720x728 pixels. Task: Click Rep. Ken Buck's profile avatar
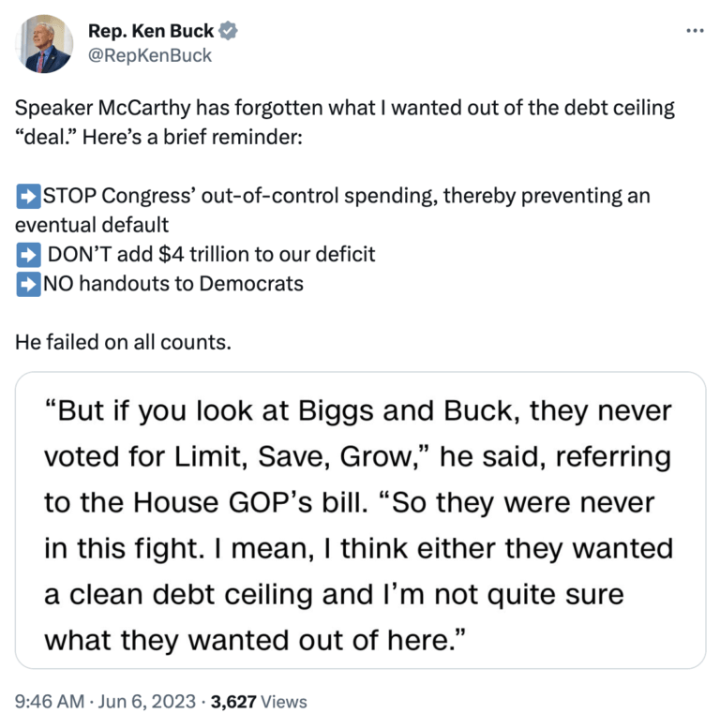(x=43, y=43)
